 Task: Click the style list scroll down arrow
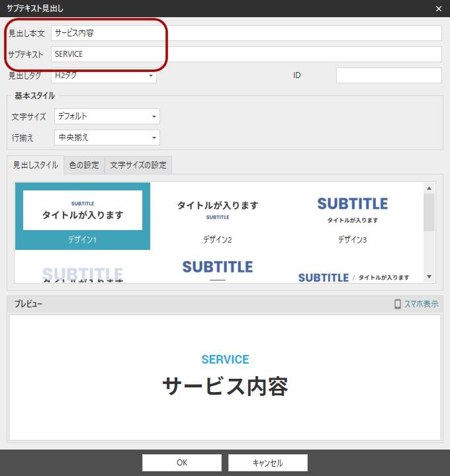click(x=429, y=277)
